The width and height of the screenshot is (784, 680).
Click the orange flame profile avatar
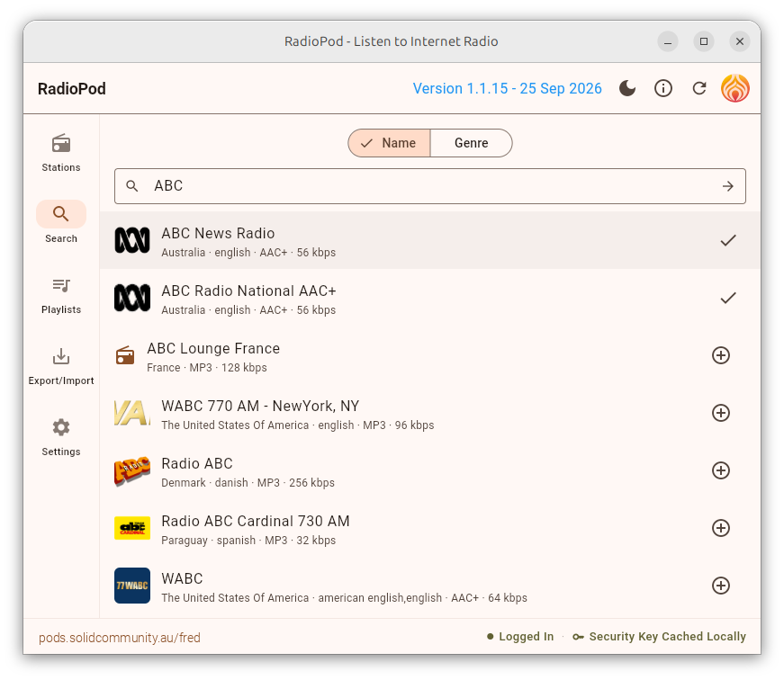(735, 88)
